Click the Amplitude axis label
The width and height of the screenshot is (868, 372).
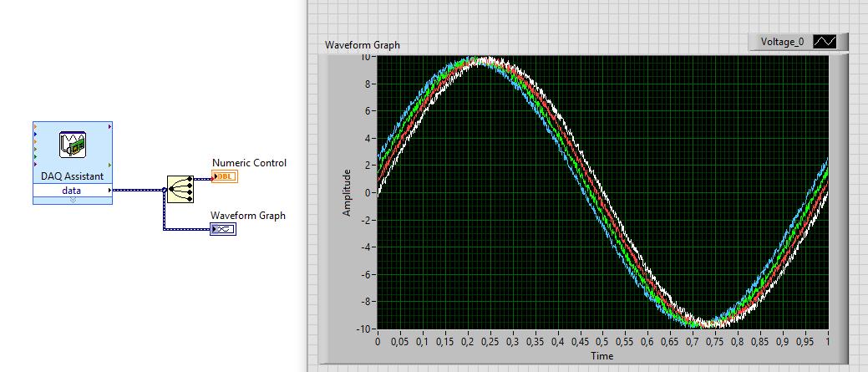347,192
